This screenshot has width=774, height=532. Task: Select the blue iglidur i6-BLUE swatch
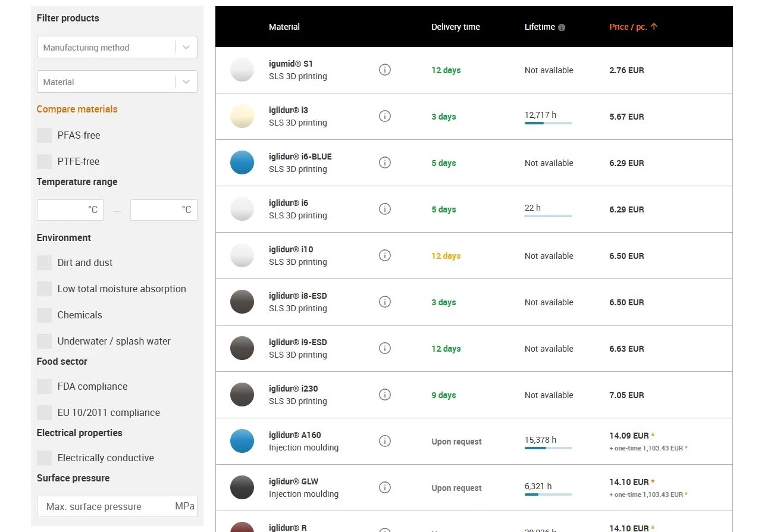[242, 163]
